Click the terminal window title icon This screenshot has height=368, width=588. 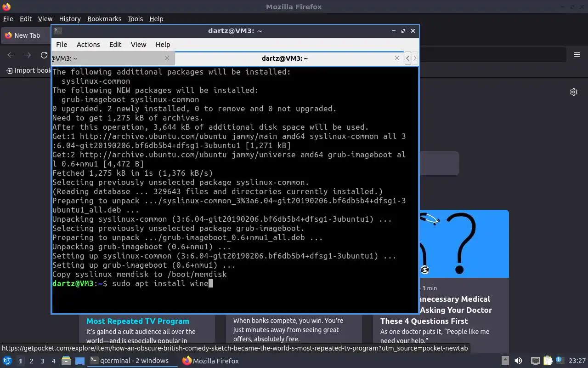[x=57, y=31]
